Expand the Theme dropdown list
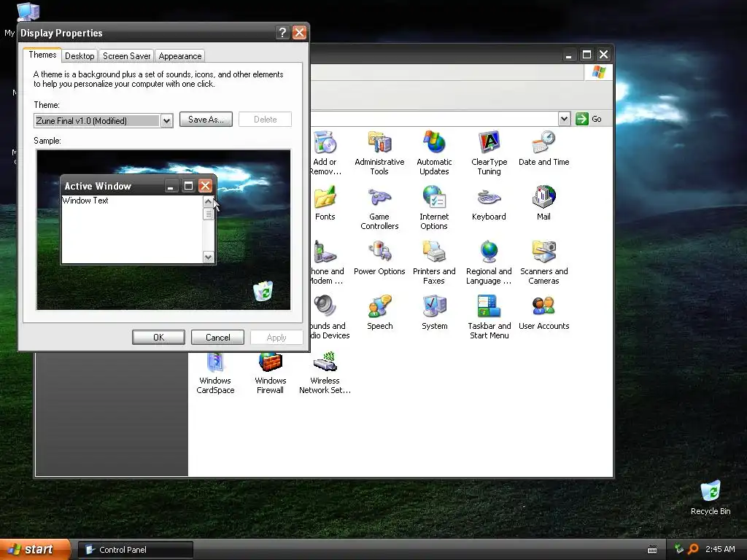This screenshot has height=560, width=747. pos(166,121)
